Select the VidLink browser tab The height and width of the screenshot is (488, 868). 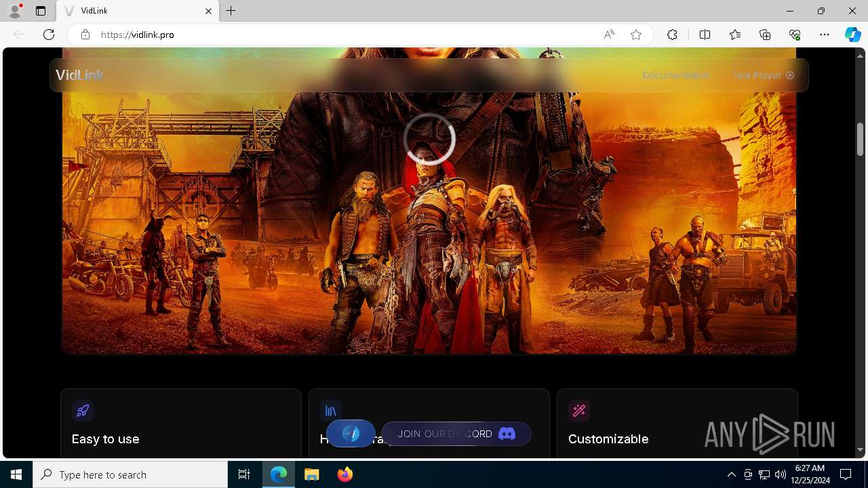pyautogui.click(x=136, y=11)
